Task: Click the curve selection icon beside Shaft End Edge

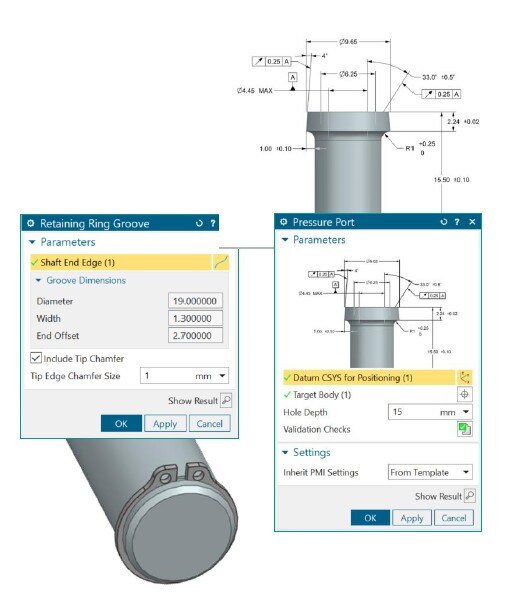Action: [x=221, y=263]
